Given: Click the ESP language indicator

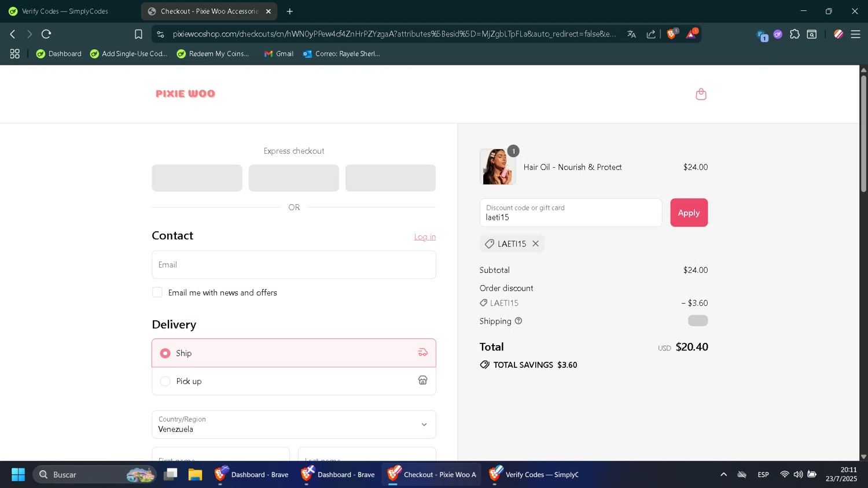Looking at the screenshot, I should click(x=763, y=475).
